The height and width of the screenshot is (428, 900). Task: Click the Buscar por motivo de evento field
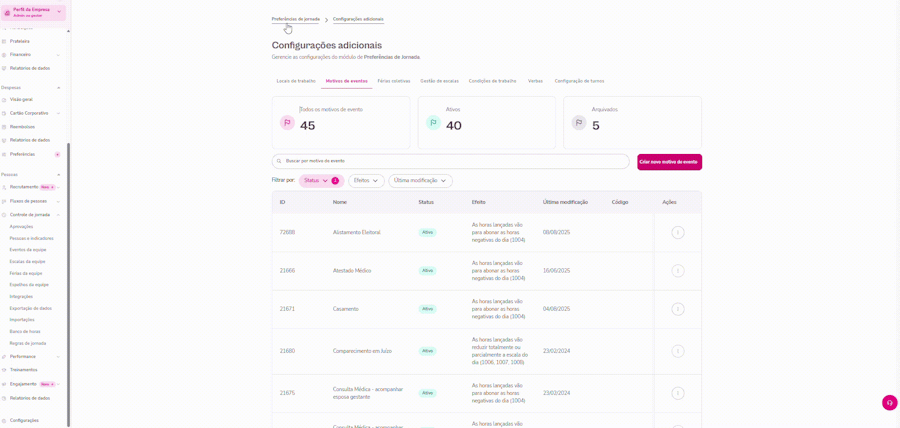tap(451, 161)
